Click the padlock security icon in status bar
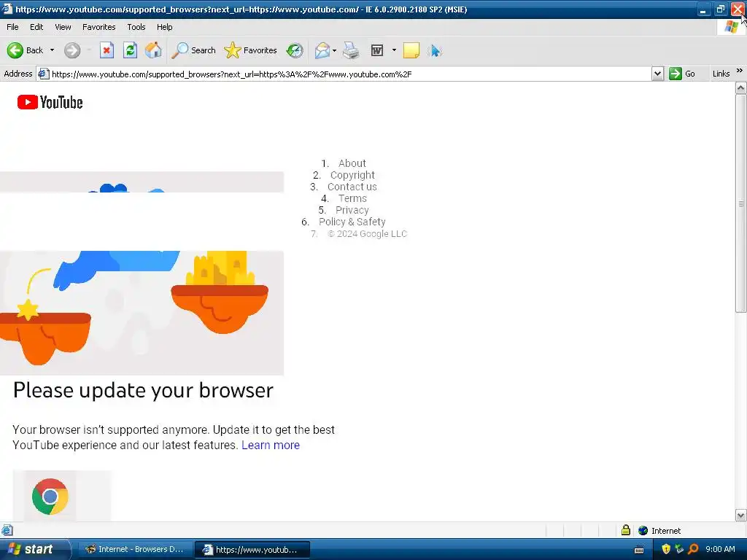Image resolution: width=747 pixels, height=560 pixels. [625, 530]
